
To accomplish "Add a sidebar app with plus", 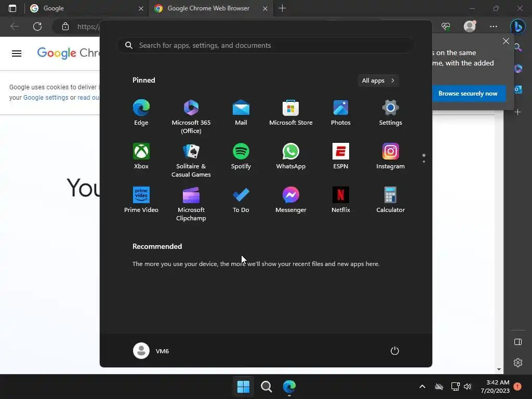I will pos(518,112).
